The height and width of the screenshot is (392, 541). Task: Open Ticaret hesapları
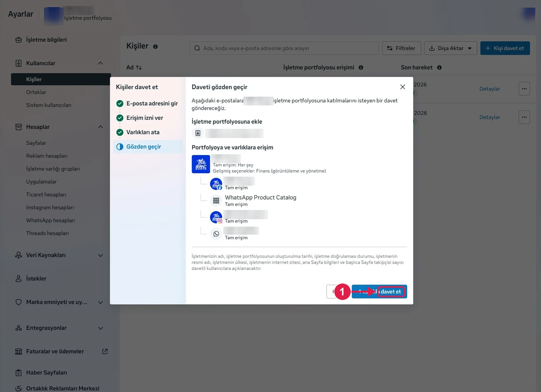point(46,194)
